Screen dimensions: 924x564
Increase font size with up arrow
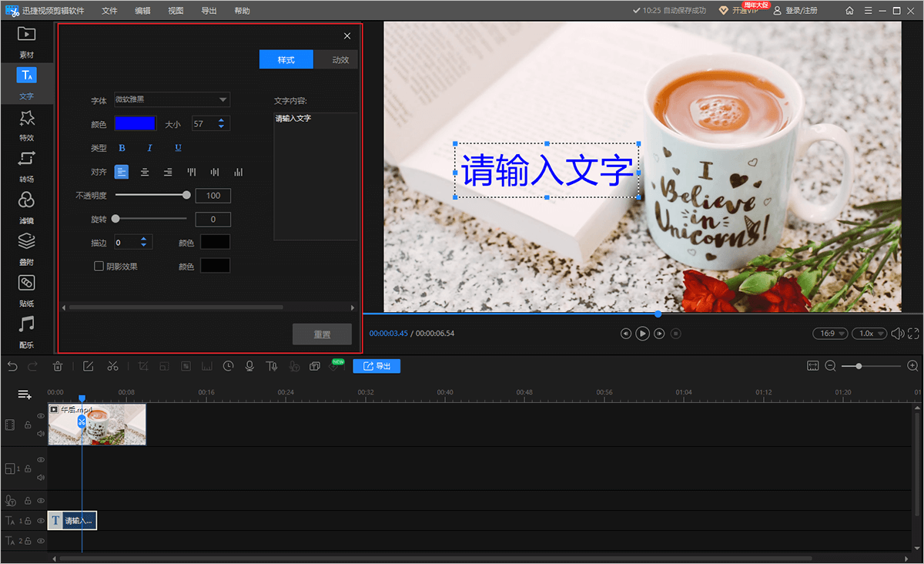pos(222,120)
